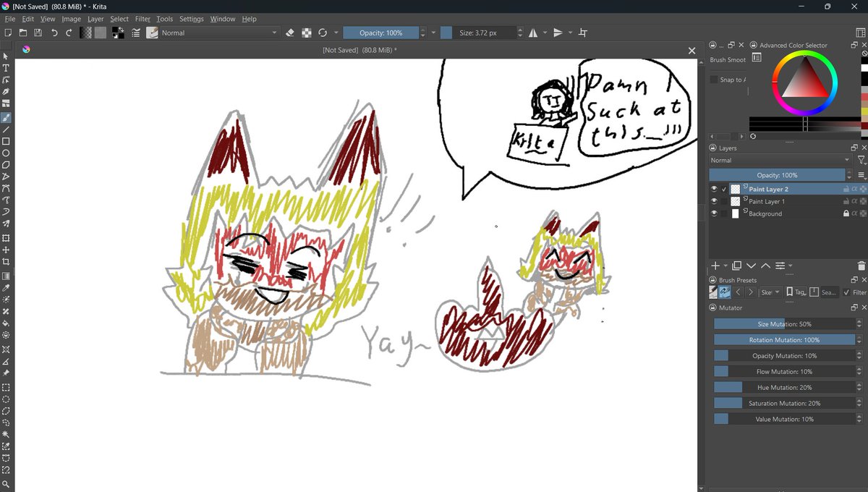Select the Line tool

6,130
